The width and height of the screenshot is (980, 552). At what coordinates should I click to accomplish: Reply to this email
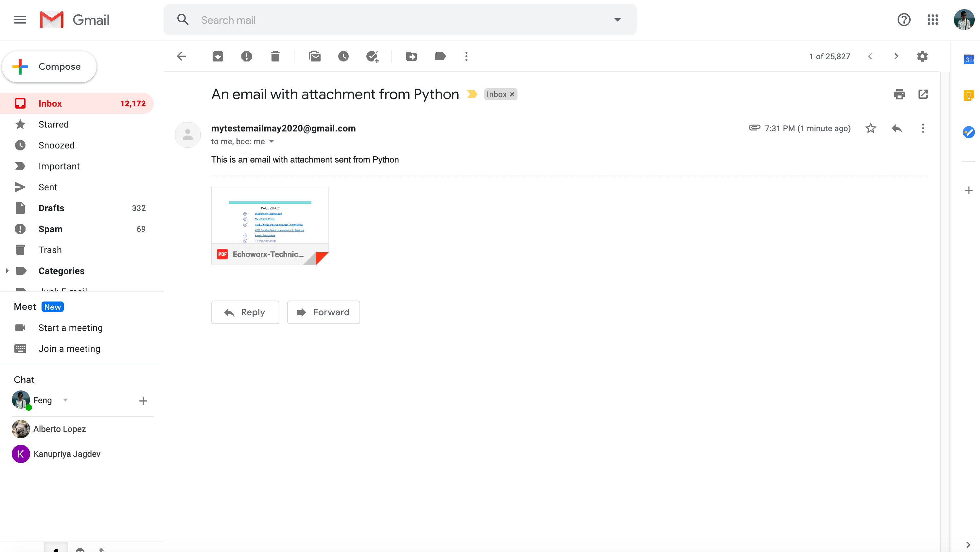pyautogui.click(x=245, y=312)
